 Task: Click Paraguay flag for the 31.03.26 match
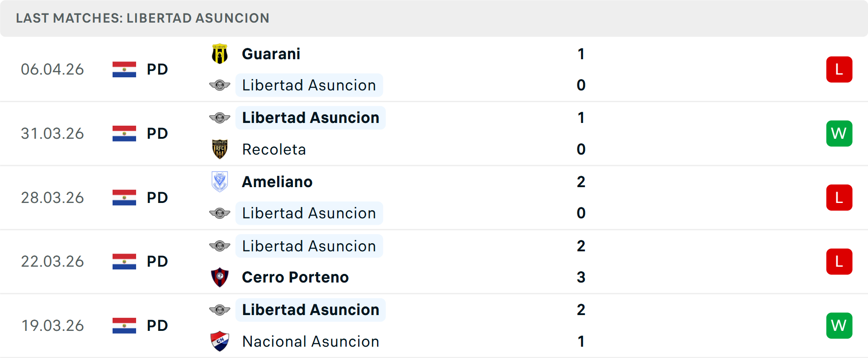[124, 133]
